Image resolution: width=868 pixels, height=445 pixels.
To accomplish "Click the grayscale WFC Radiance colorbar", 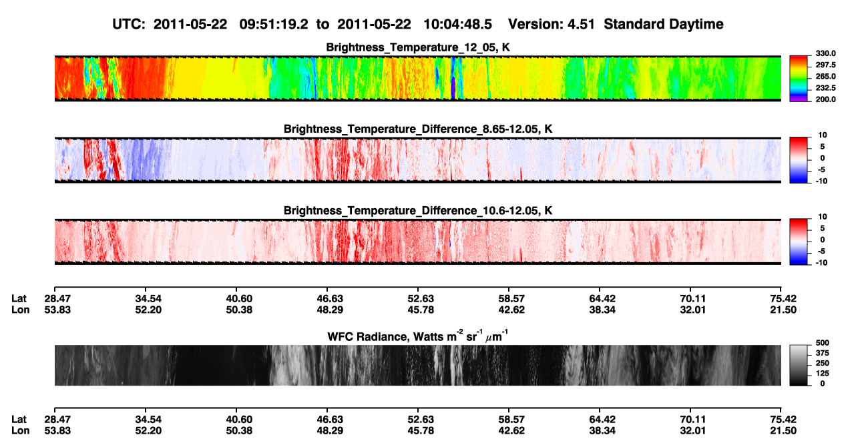I will click(x=799, y=366).
